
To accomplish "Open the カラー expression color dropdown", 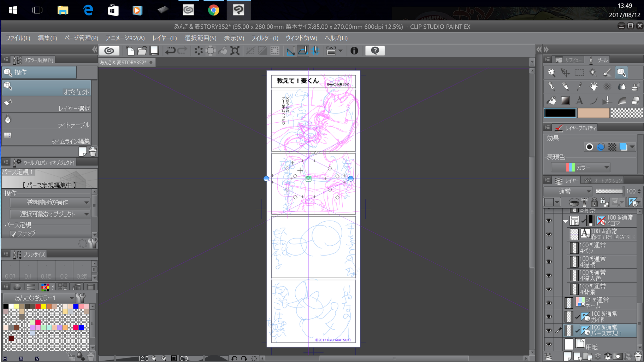I will [x=581, y=167].
